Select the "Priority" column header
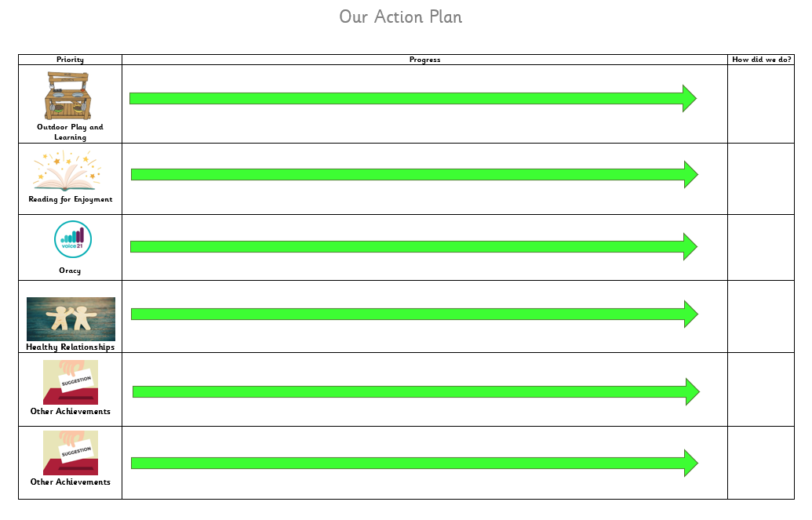Screen dimensions: 812x520 click(70, 60)
